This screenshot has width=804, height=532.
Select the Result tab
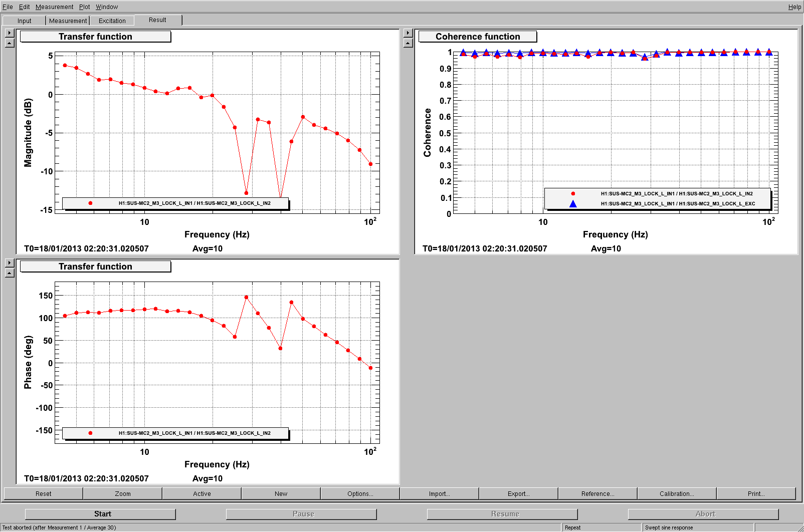[x=157, y=20]
